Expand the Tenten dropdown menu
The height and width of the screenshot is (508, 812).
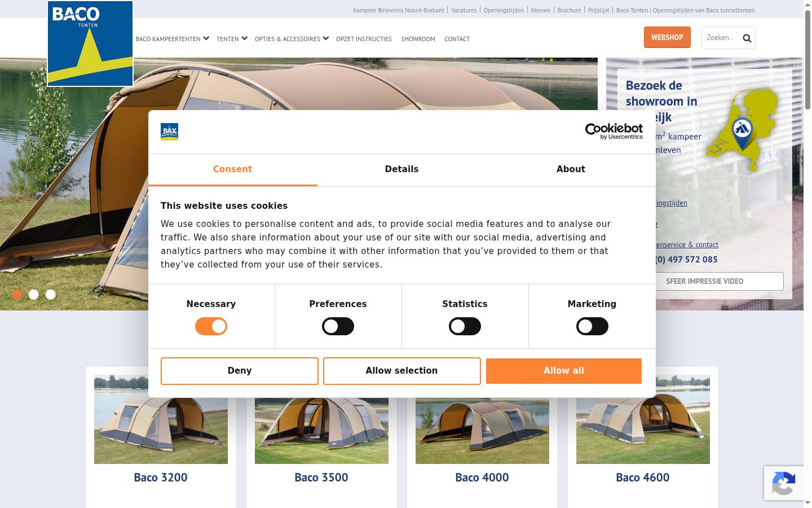232,39
